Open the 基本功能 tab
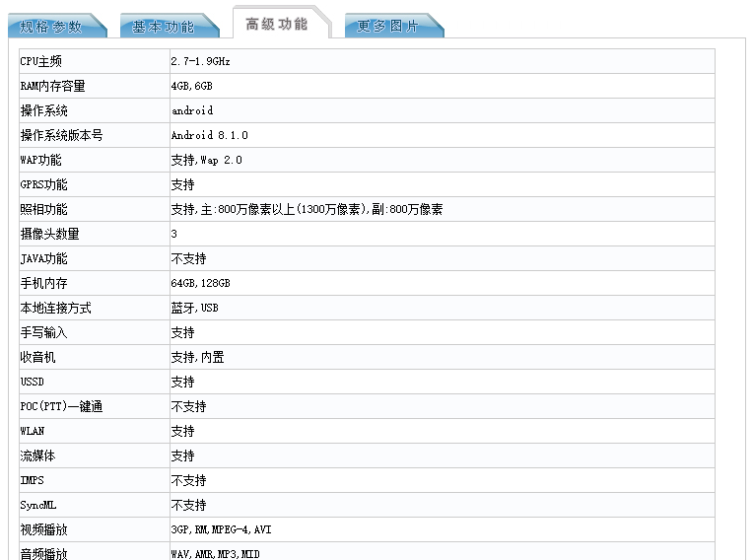This screenshot has width=753, height=560. (x=170, y=27)
